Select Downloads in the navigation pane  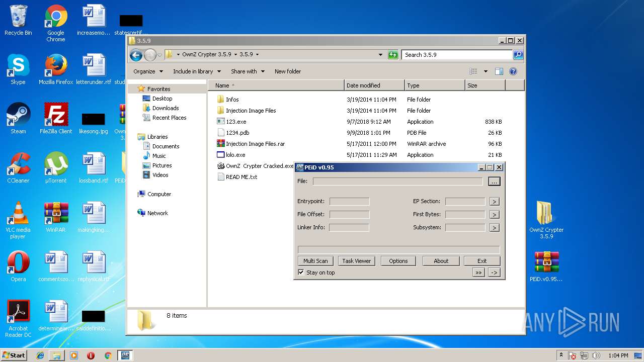coord(166,108)
